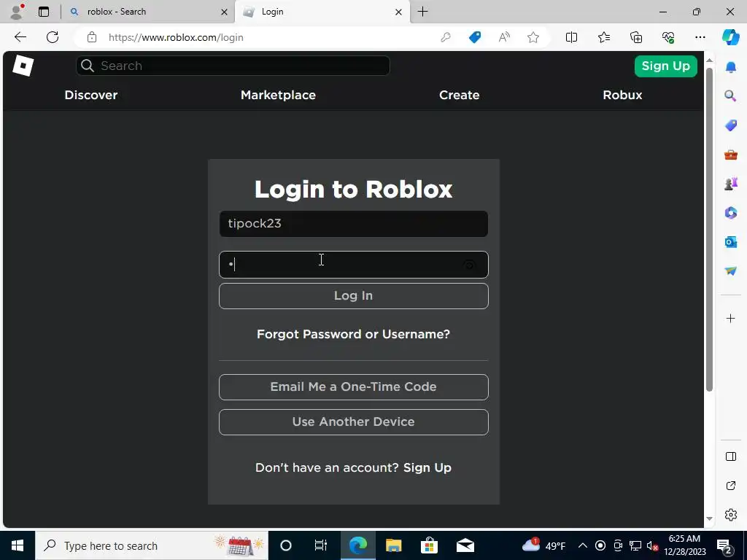This screenshot has height=560, width=747.
Task: Toggle sidebar visibility panel icon
Action: (x=730, y=456)
